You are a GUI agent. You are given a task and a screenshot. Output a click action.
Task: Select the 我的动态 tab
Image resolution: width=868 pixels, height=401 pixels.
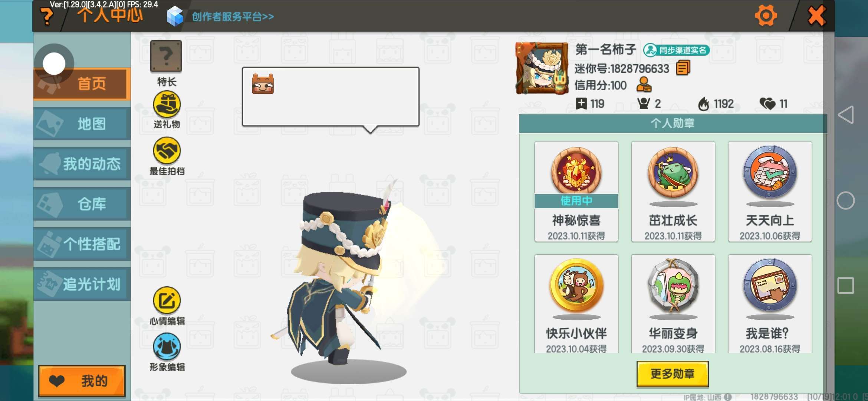click(x=82, y=164)
